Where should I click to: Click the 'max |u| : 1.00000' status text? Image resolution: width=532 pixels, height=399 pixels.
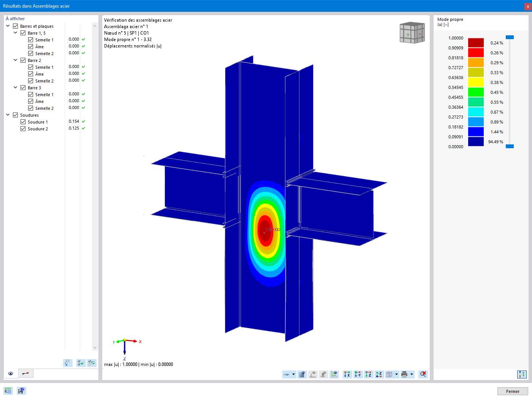coord(121,364)
